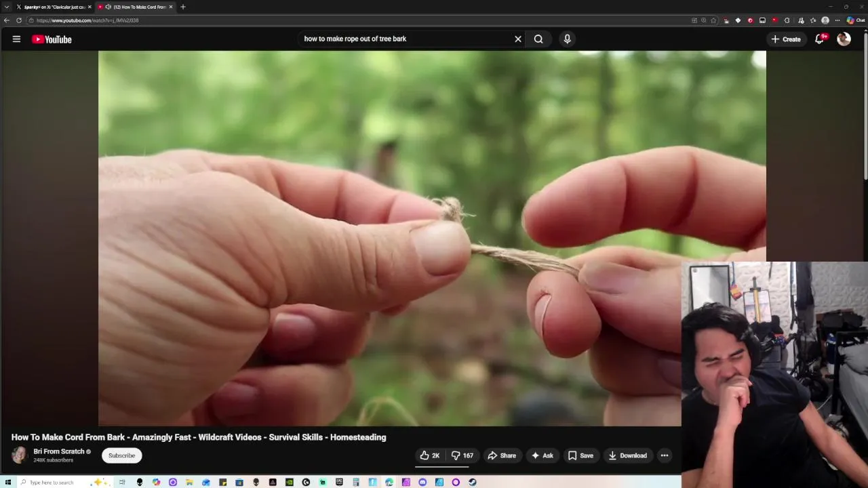Open browser zoom magnifier icon
Viewport: 868px width, 488px height.
[704, 20]
